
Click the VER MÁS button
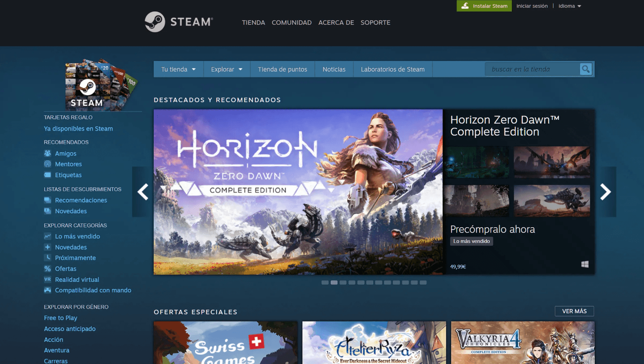(x=574, y=311)
